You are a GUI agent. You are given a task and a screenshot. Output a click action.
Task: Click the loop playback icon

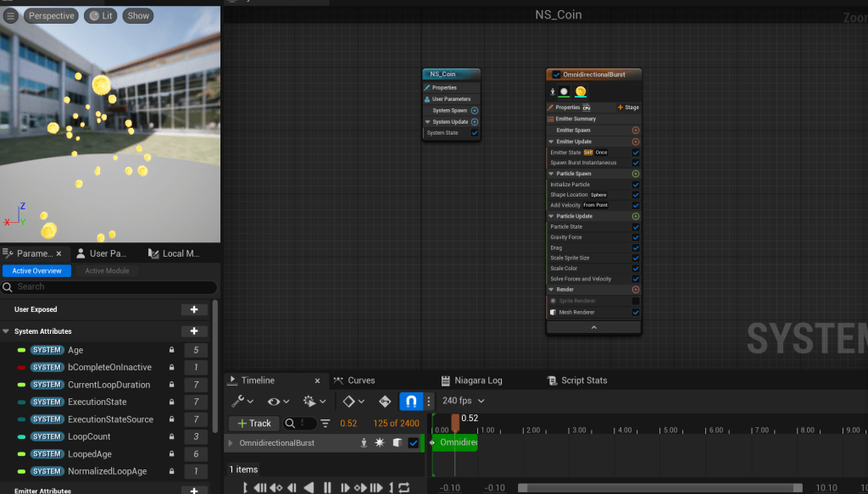[x=403, y=487]
